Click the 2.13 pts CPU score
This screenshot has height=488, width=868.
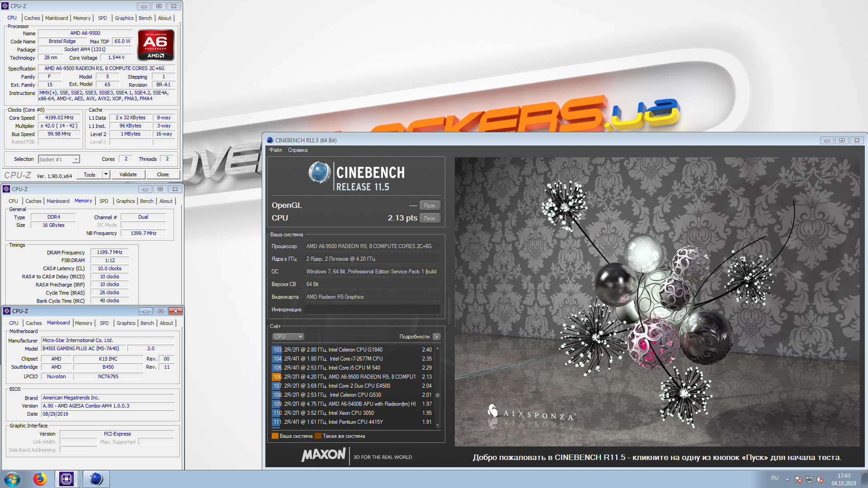tap(402, 218)
